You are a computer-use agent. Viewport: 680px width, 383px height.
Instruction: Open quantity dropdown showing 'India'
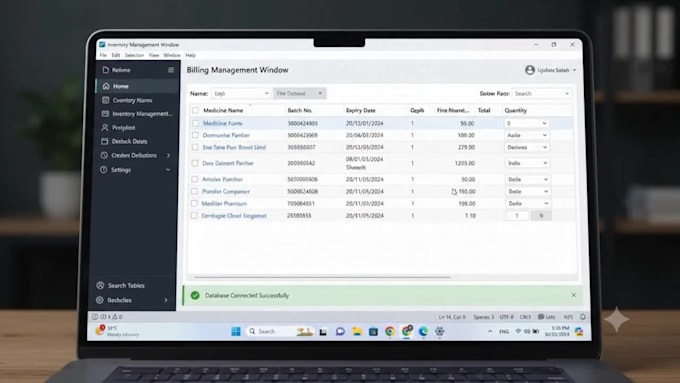pyautogui.click(x=527, y=163)
